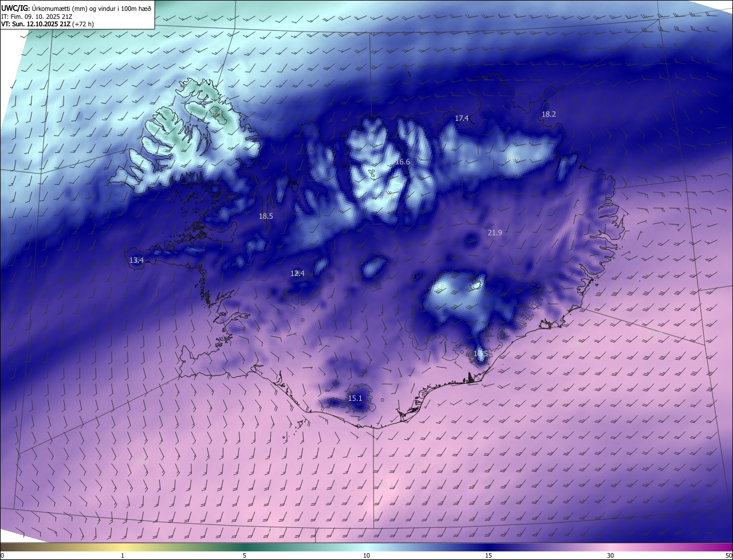Click the colorbar tick label 15
This screenshot has height=560, width=733.
(x=488, y=555)
